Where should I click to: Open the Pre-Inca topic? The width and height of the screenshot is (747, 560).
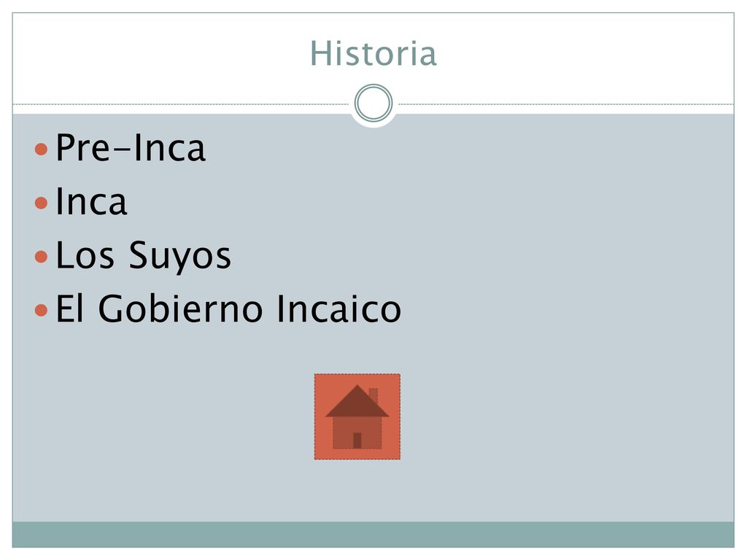[x=131, y=147]
